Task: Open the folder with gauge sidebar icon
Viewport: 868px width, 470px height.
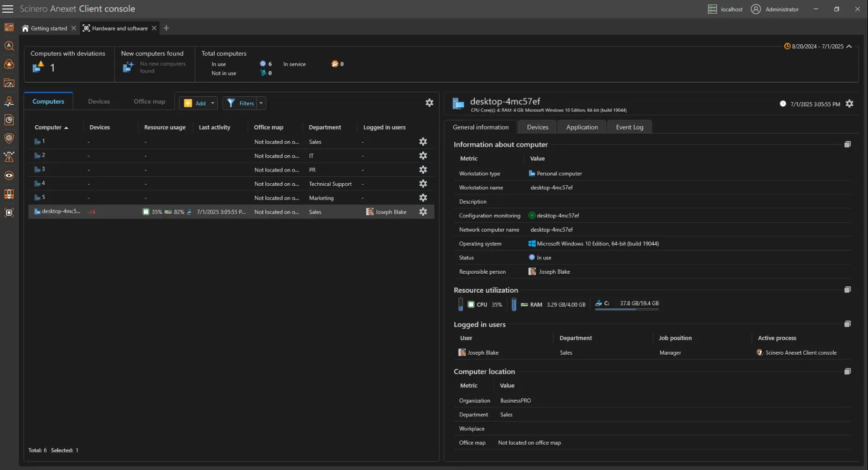Action: point(9,83)
